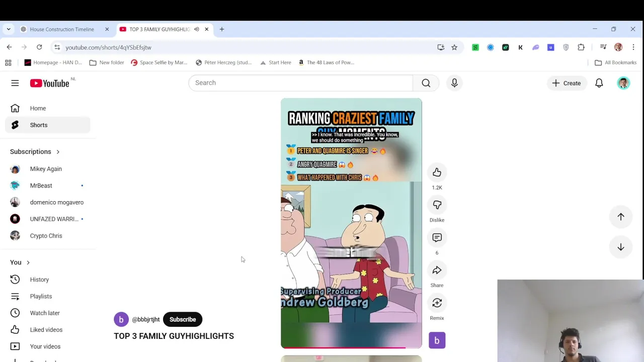
Task: Close the YouTube Shorts tab
Action: coord(206,29)
